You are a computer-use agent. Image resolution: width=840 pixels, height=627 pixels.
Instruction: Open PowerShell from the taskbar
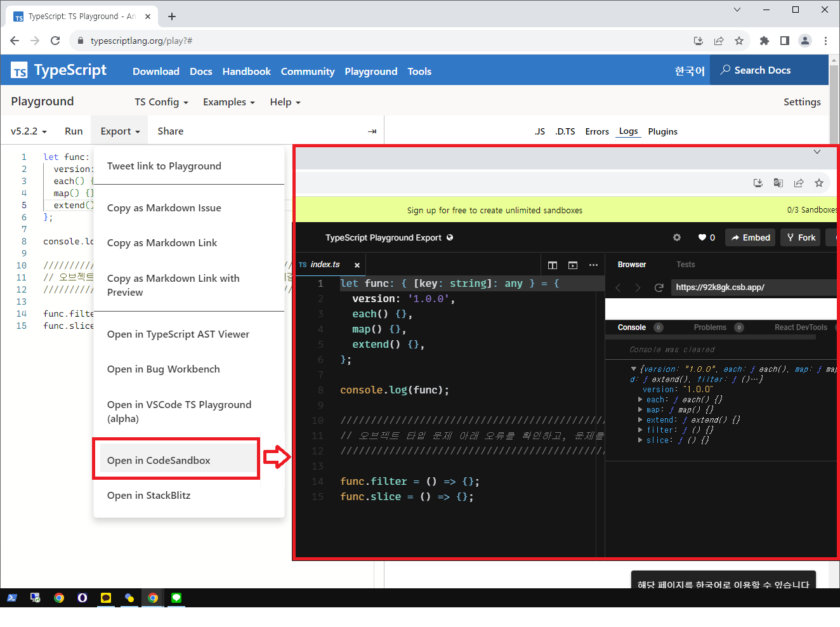point(12,598)
